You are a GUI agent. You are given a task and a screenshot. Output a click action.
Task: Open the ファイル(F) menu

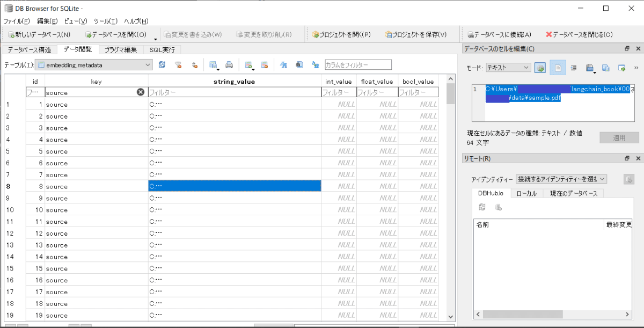click(x=17, y=21)
